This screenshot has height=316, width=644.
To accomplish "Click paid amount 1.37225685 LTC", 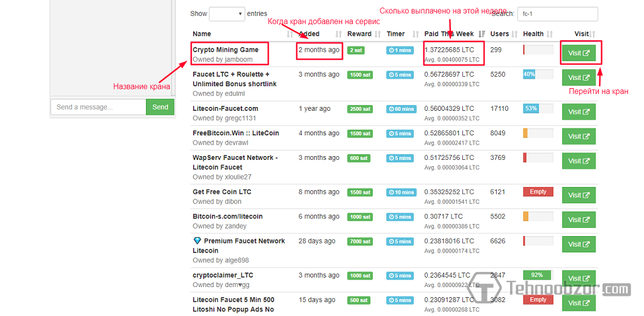I will pyautogui.click(x=449, y=50).
